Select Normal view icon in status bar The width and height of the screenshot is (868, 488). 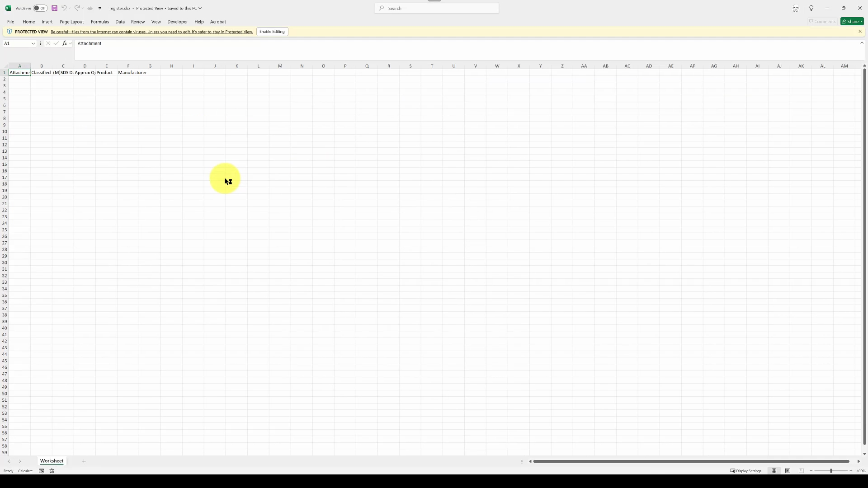coord(774,471)
